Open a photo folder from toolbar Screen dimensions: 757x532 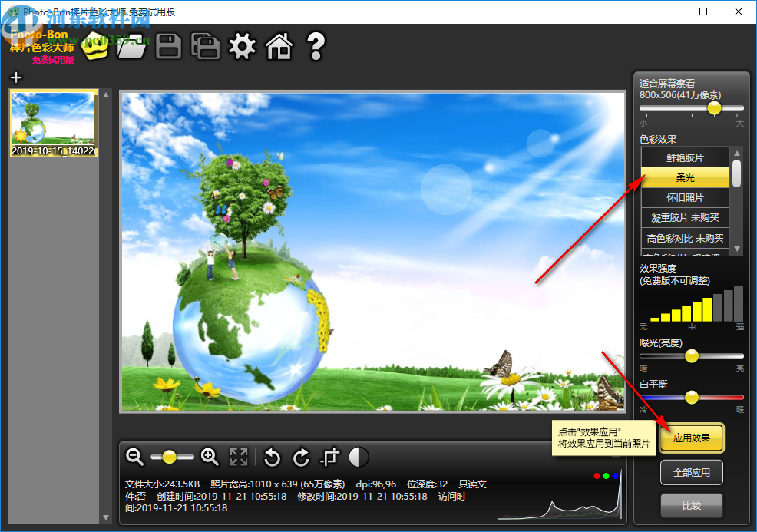point(132,47)
